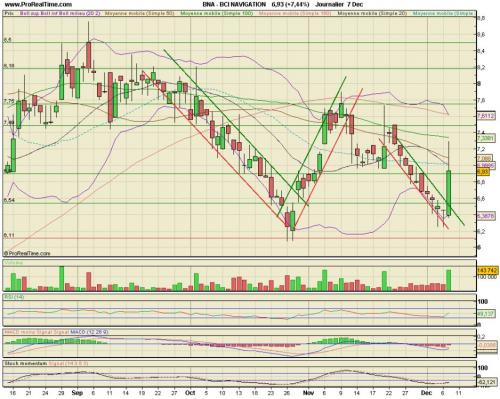This screenshot has height=399, width=500.
Task: Click the 143 742 volume value tag
Action: 488,270
